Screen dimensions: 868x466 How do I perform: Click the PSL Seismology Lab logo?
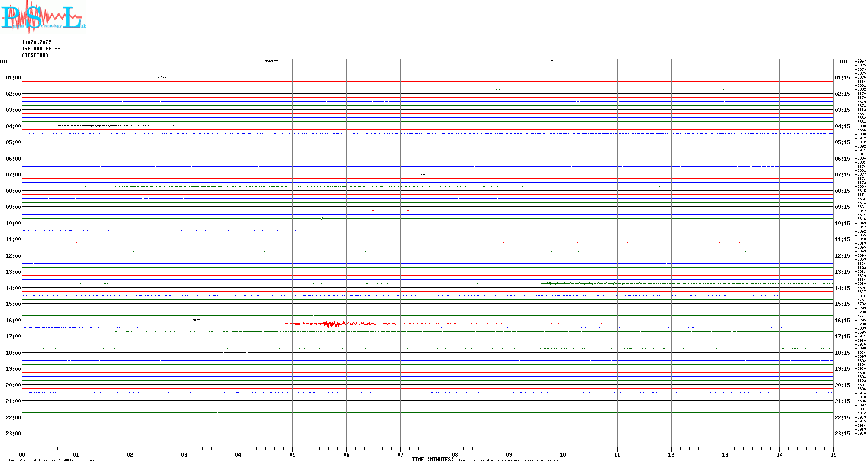pyautogui.click(x=43, y=17)
